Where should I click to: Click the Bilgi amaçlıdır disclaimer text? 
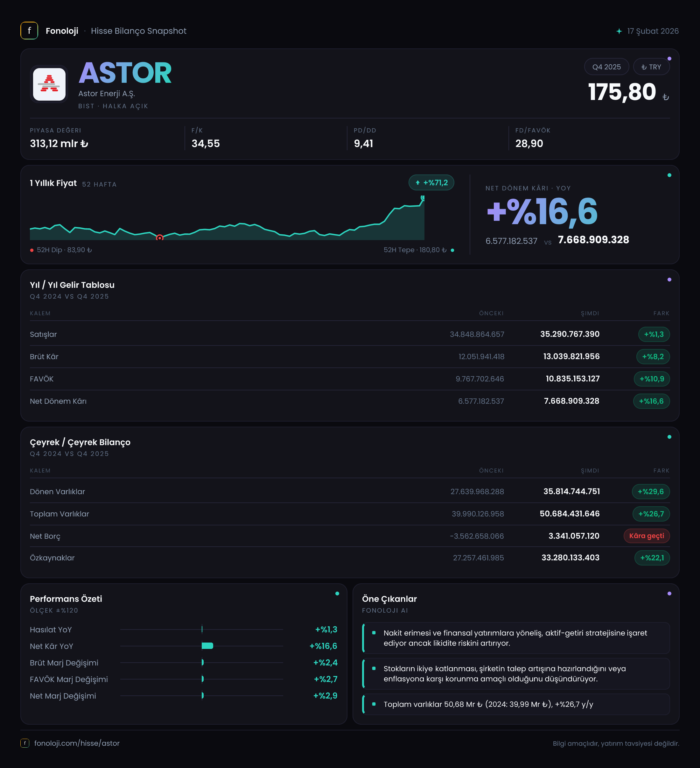(616, 743)
